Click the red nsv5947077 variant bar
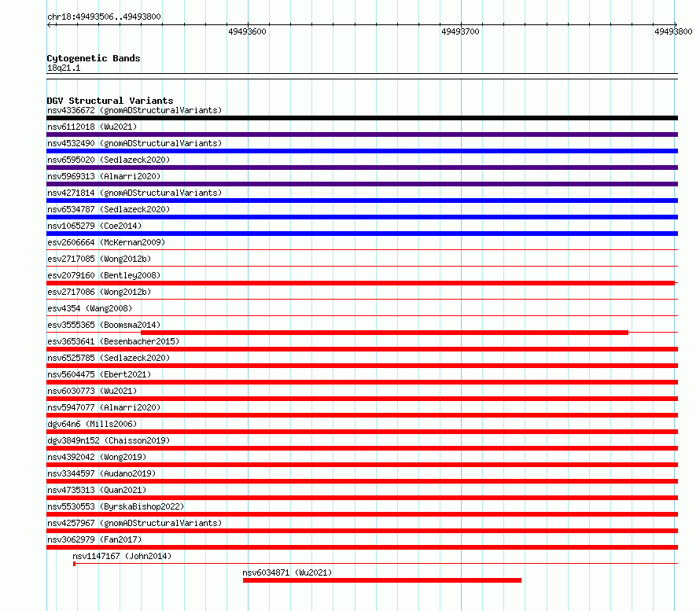 [362, 415]
